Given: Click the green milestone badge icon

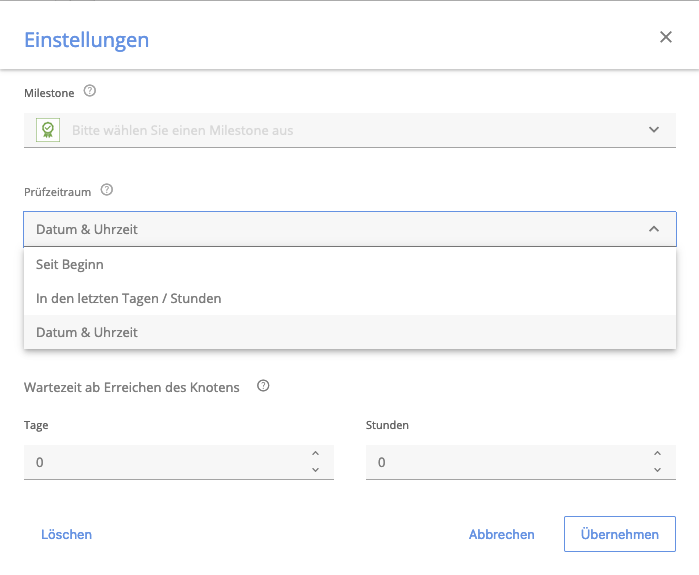Looking at the screenshot, I should click(x=48, y=130).
